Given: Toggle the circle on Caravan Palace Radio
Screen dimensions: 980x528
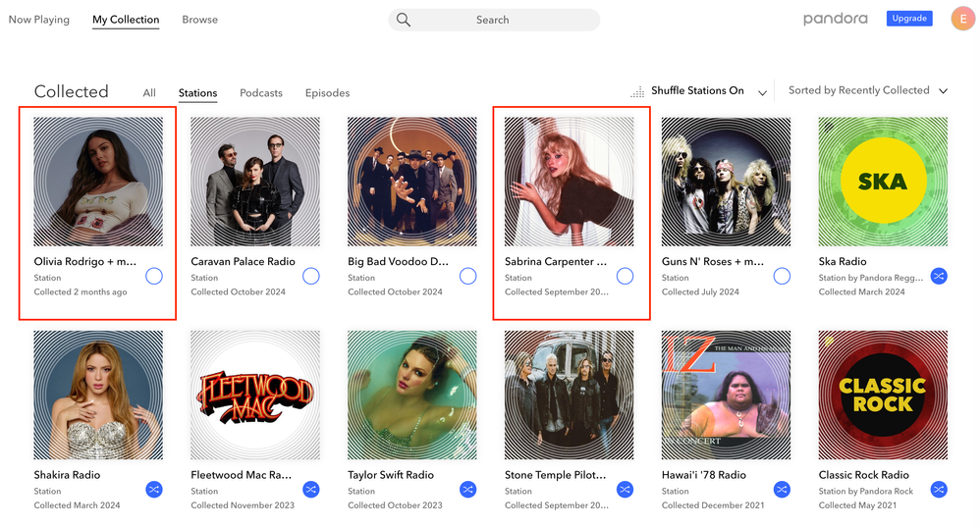Looking at the screenshot, I should coord(311,277).
